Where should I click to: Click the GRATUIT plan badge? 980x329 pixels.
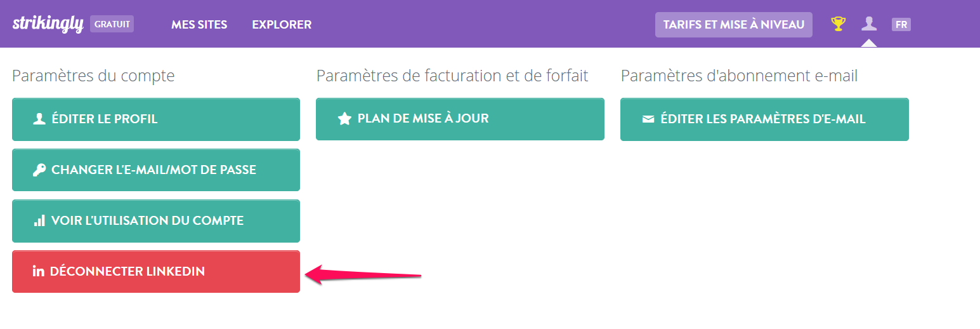coord(112,24)
